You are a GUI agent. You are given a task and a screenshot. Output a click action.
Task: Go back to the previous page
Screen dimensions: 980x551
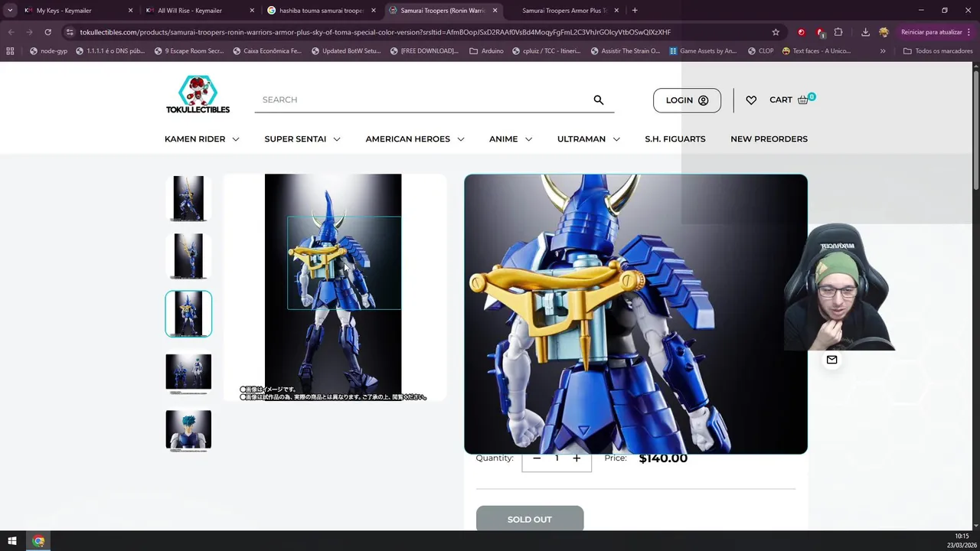click(x=11, y=32)
